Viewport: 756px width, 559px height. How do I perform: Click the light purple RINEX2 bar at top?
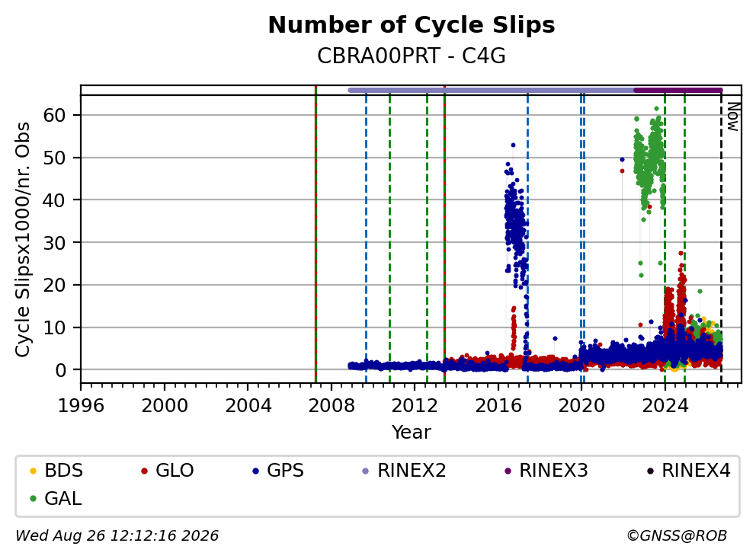[491, 90]
